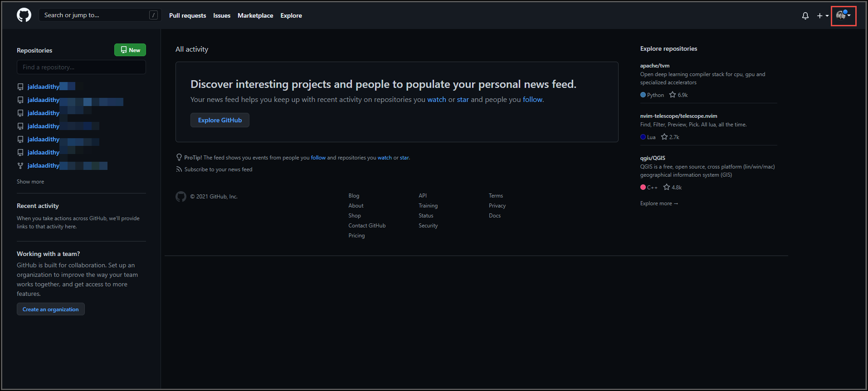Open the plus create-new dropdown

pos(822,16)
